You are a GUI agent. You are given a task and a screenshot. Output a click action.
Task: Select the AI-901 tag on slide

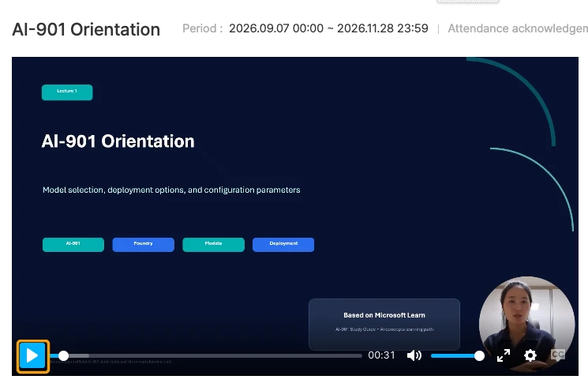coord(73,245)
